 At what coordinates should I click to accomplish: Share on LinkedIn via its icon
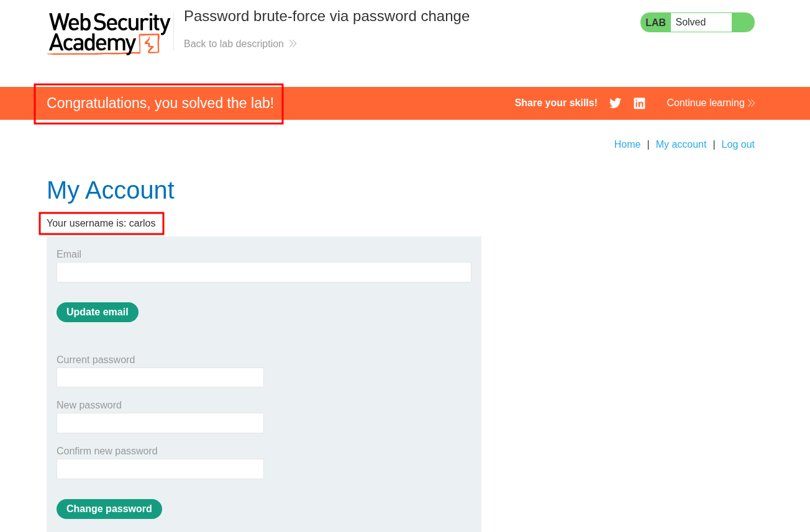pos(639,103)
